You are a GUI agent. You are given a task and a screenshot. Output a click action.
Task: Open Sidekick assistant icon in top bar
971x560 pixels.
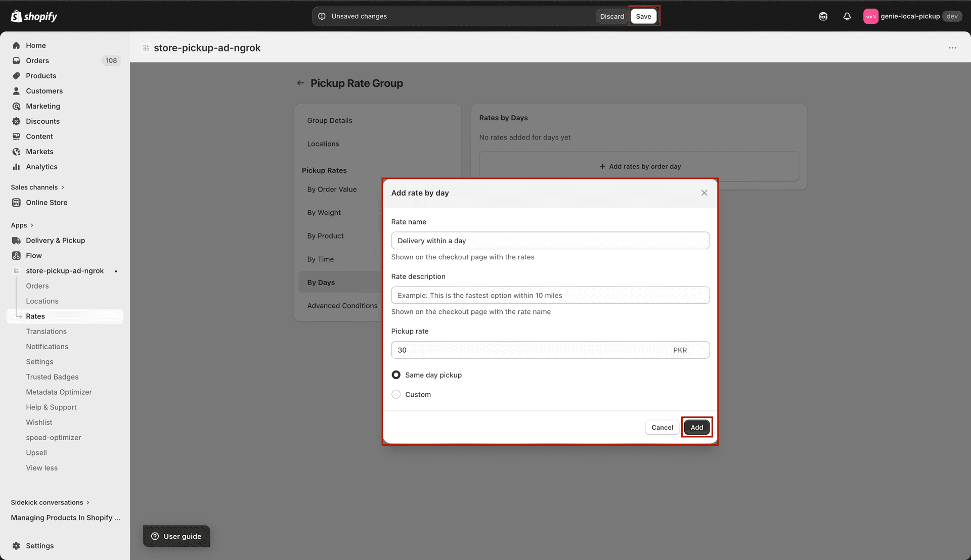tap(823, 16)
